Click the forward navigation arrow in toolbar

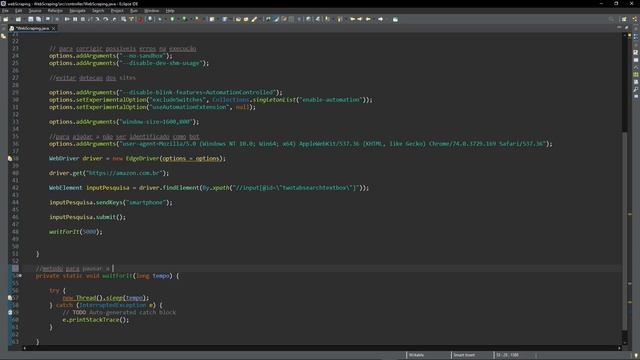click(380, 19)
